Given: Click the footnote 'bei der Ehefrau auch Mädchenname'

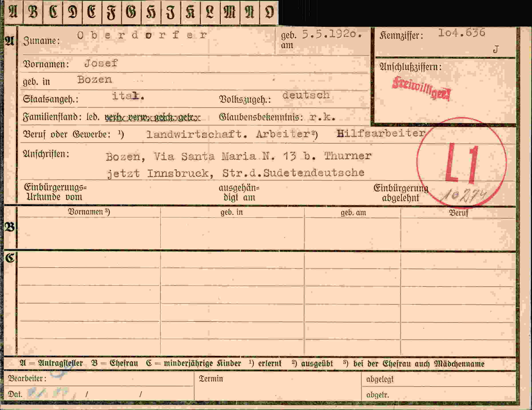Looking at the screenshot, I should pyautogui.click(x=419, y=364).
